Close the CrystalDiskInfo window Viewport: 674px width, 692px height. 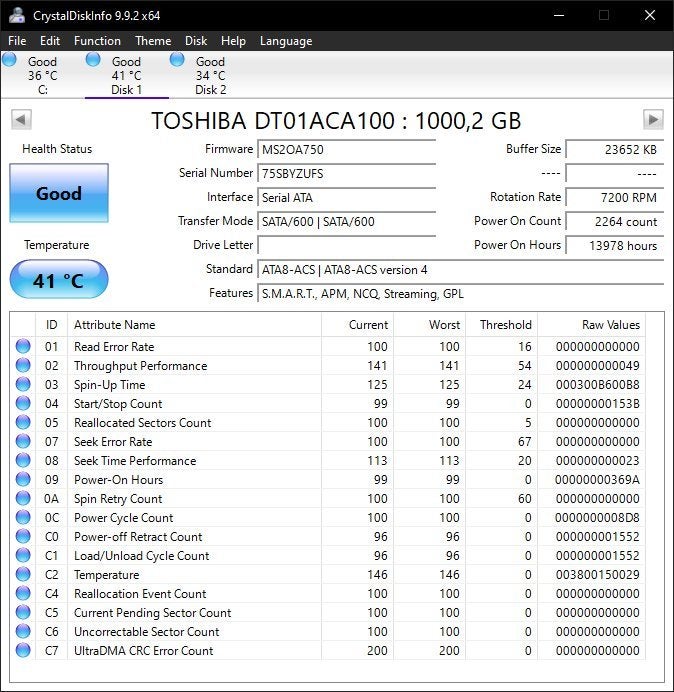[650, 15]
